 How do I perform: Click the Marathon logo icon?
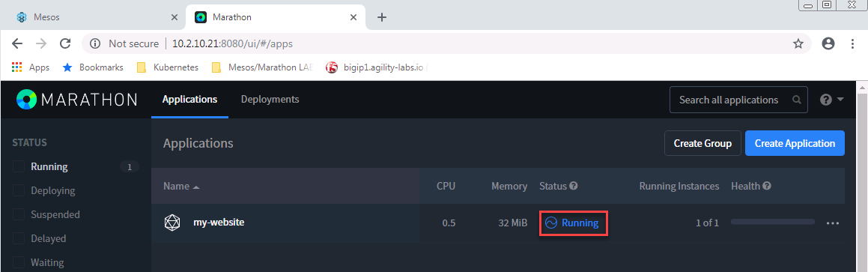point(26,99)
